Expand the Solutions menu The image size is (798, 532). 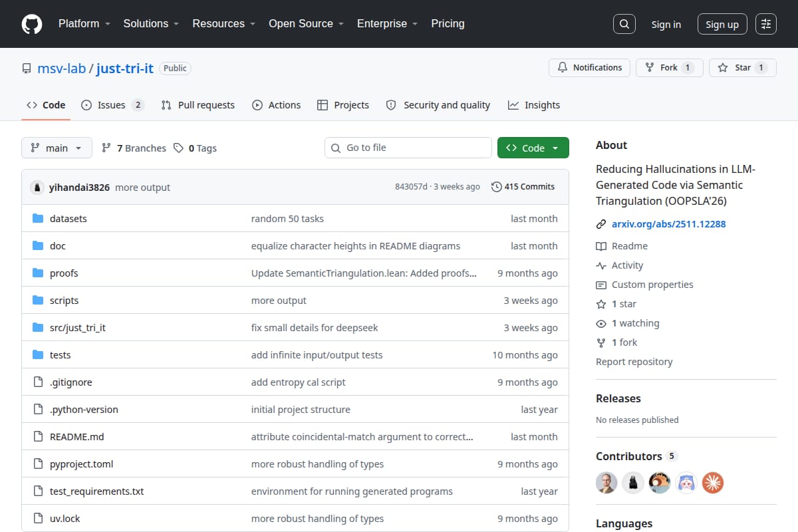(x=151, y=24)
